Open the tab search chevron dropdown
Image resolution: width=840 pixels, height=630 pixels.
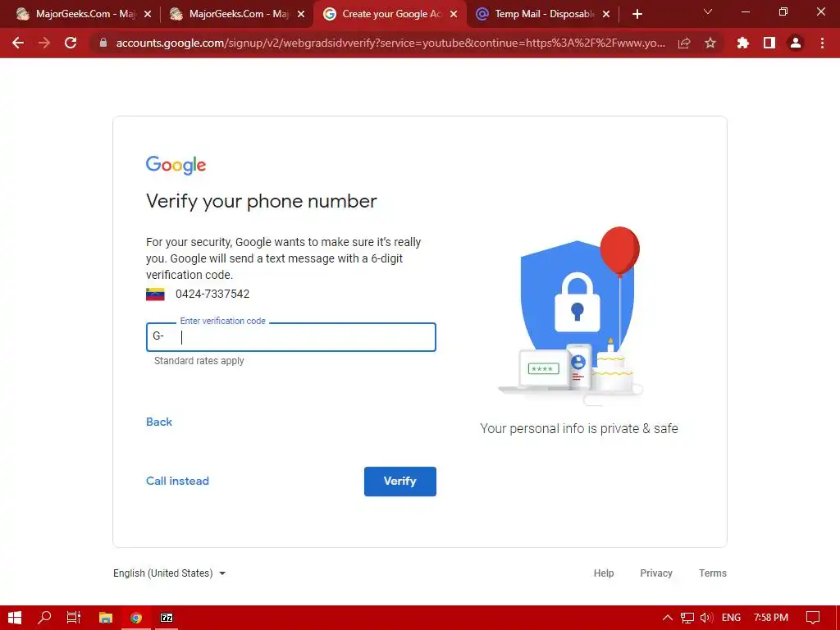click(708, 11)
